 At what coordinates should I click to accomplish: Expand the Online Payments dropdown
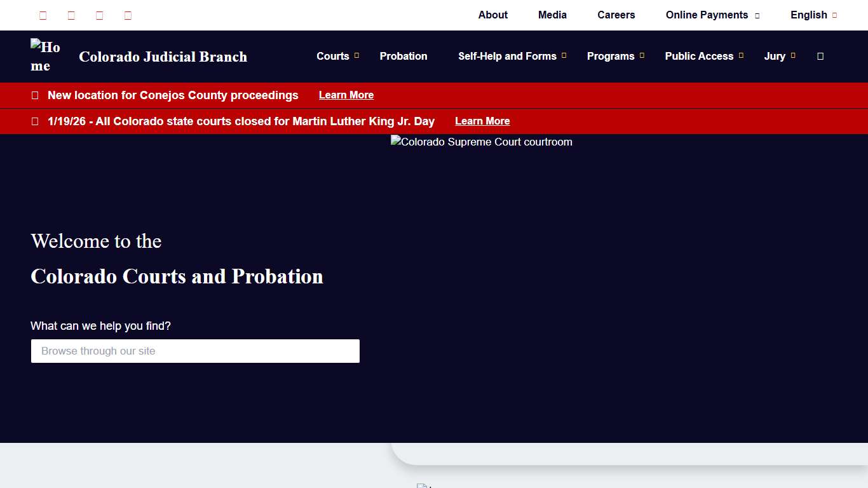[x=712, y=15]
